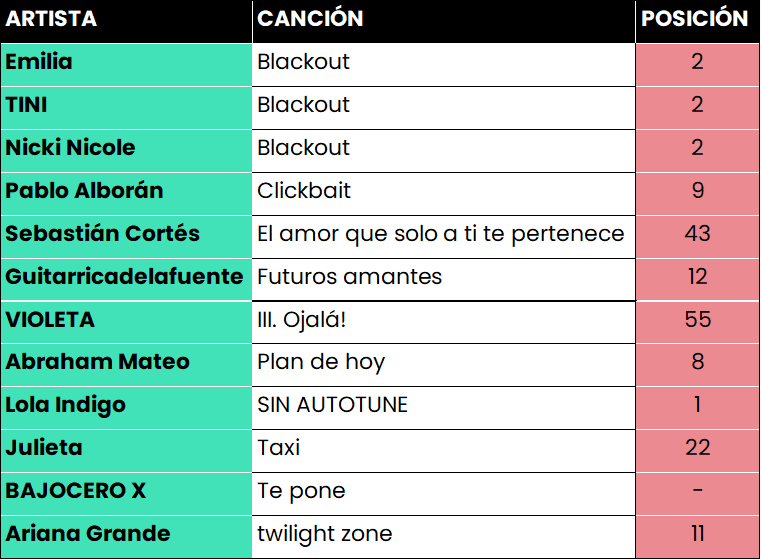The height and width of the screenshot is (560, 761).
Task: Select the Abraham Mateo cell
Action: tap(126, 365)
